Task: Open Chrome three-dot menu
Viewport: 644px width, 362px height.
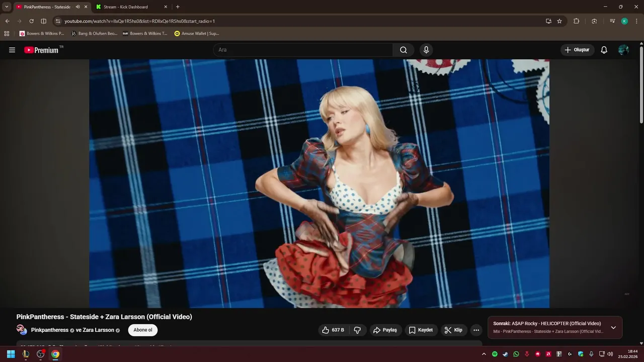Action: (636, 21)
